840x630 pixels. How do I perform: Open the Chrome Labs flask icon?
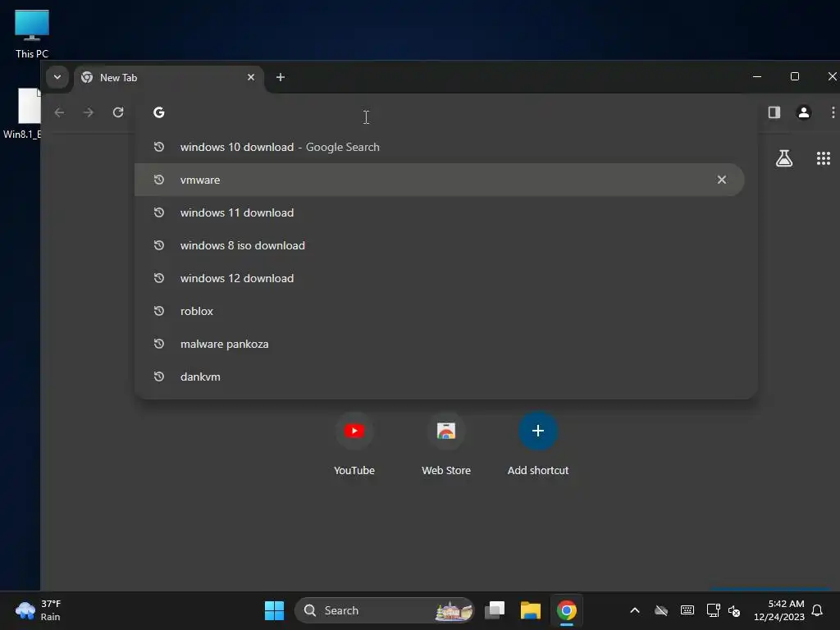pyautogui.click(x=784, y=158)
